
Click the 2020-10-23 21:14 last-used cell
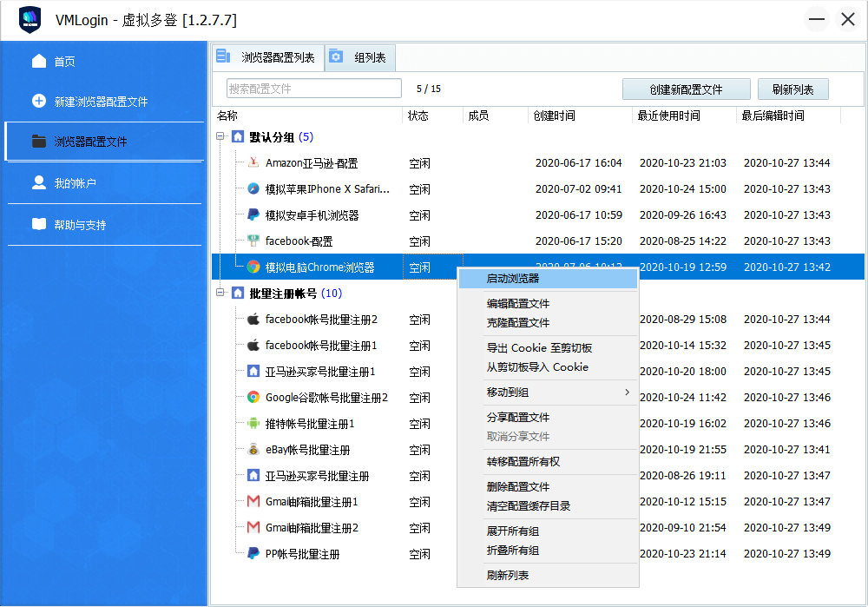682,553
